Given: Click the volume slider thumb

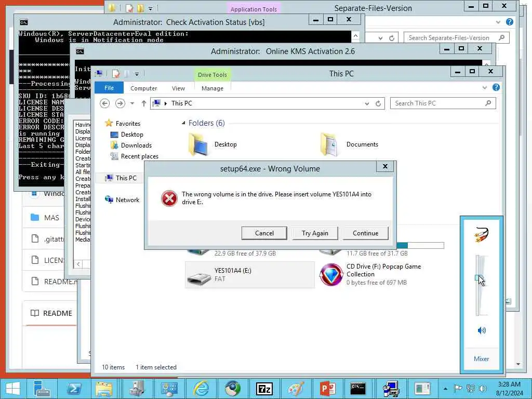Looking at the screenshot, I should (x=478, y=278).
